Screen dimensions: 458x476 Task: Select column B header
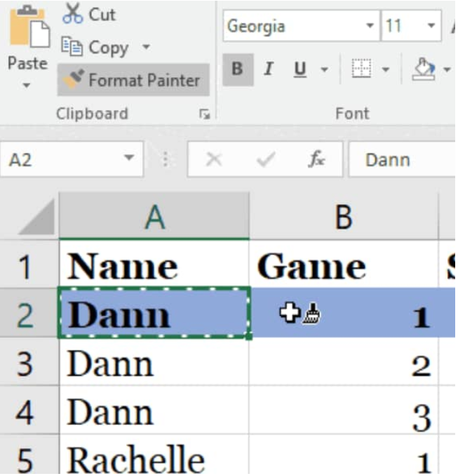pyautogui.click(x=344, y=217)
